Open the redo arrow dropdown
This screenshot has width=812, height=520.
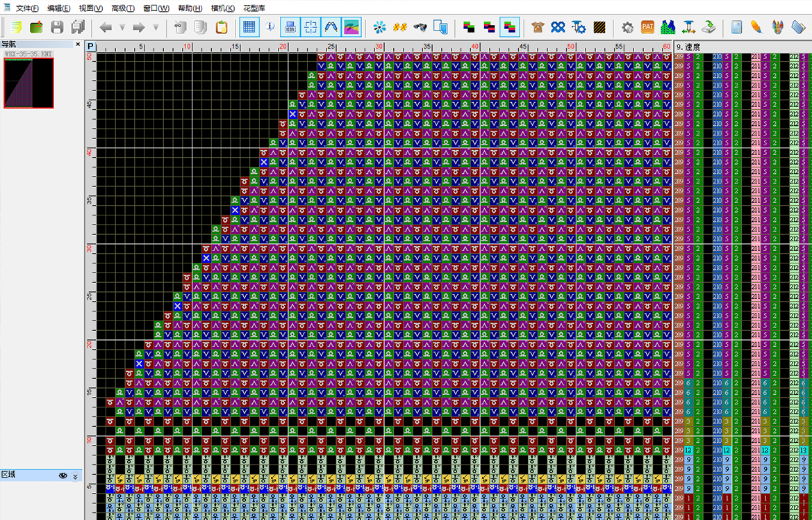click(156, 27)
